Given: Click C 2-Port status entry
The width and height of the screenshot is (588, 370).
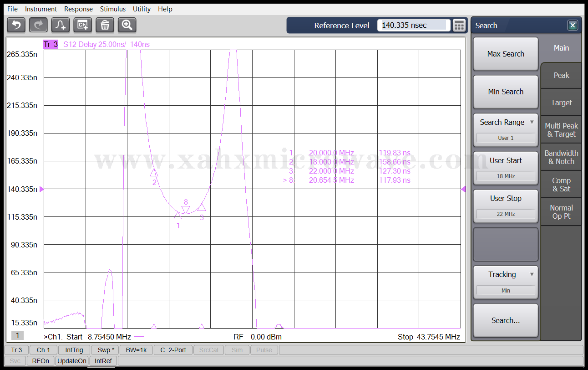Looking at the screenshot, I should (173, 350).
